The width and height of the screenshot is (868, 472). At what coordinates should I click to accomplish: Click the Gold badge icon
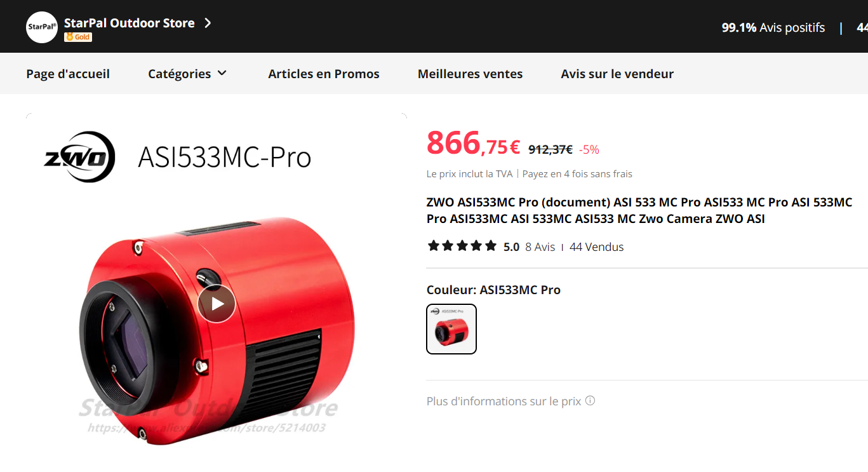78,37
